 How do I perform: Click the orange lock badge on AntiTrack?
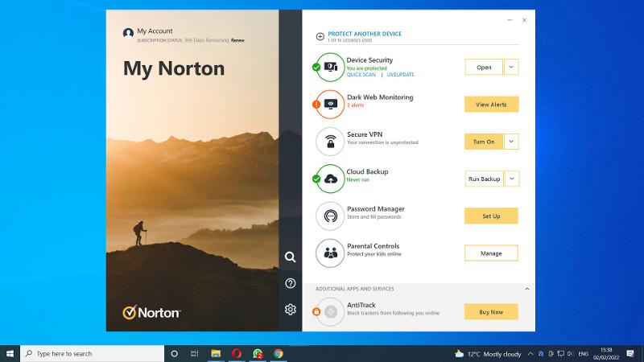pyautogui.click(x=316, y=312)
